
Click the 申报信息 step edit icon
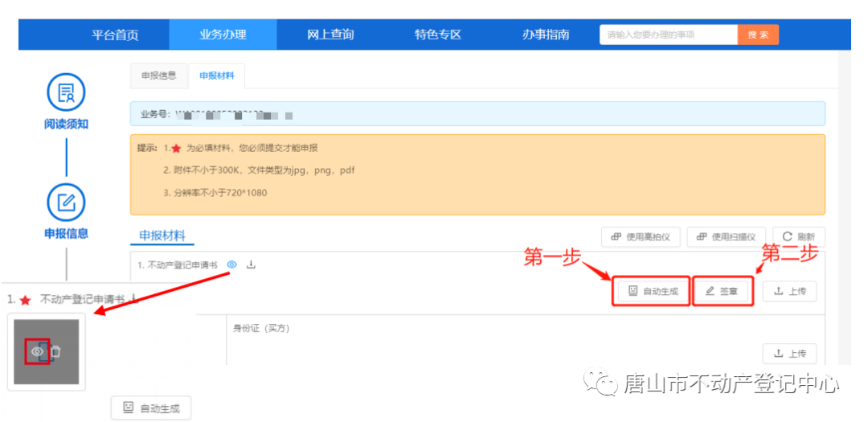[66, 202]
